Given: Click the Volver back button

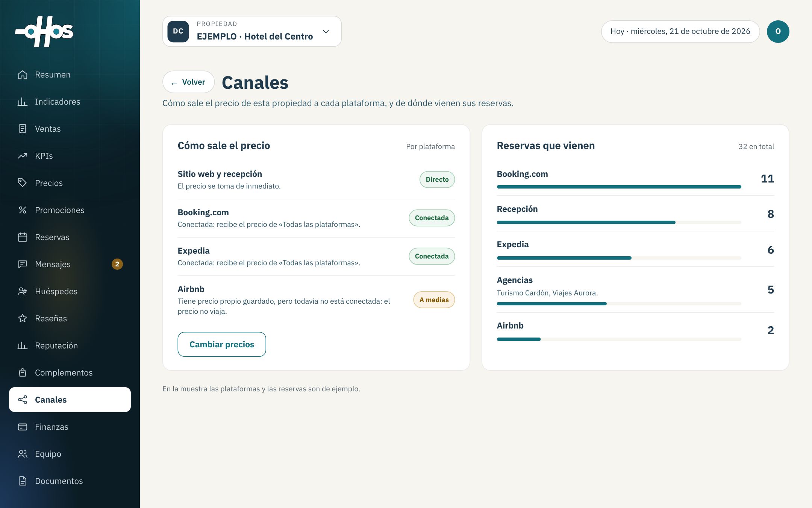Looking at the screenshot, I should 188,82.
